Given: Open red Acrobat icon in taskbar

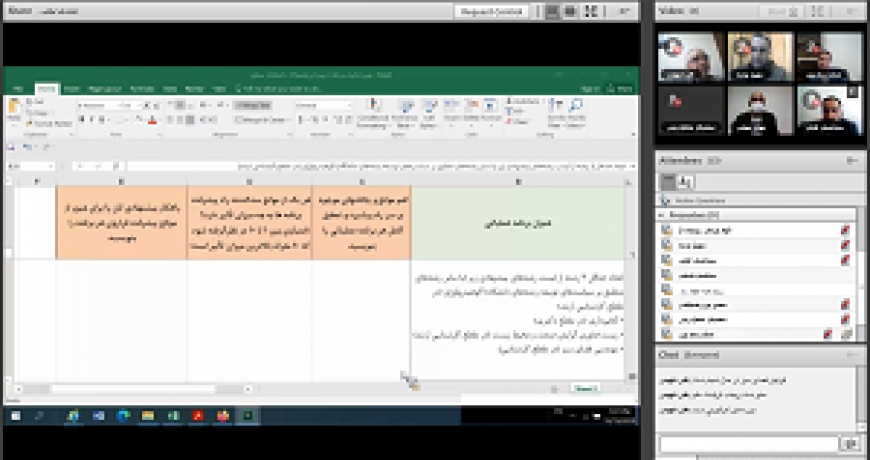Looking at the screenshot, I should coord(198,416).
